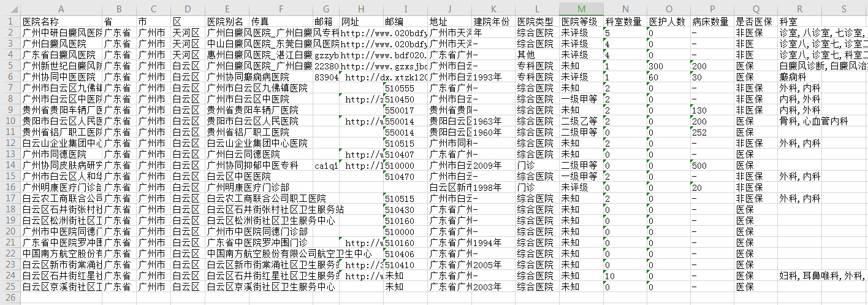The height and width of the screenshot is (305, 868).
Task: Select the caiqi email cell
Action: coord(326,165)
